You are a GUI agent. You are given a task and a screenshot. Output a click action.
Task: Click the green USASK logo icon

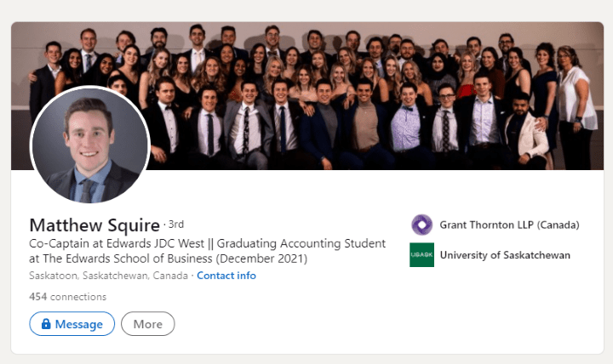click(421, 255)
